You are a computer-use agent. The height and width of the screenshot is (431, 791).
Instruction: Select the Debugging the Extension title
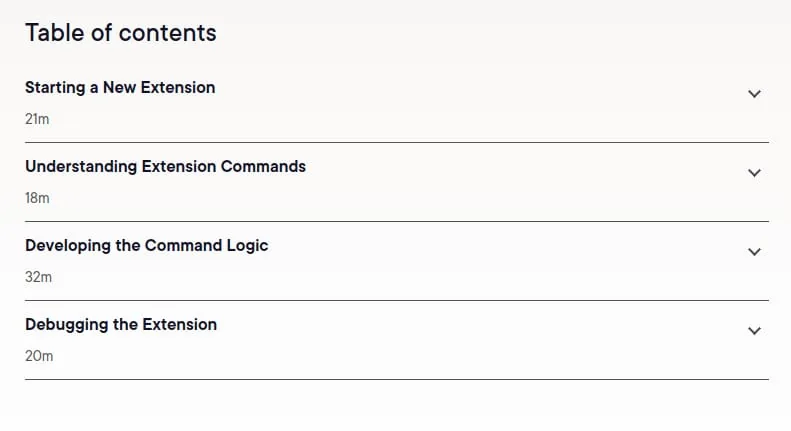121,325
